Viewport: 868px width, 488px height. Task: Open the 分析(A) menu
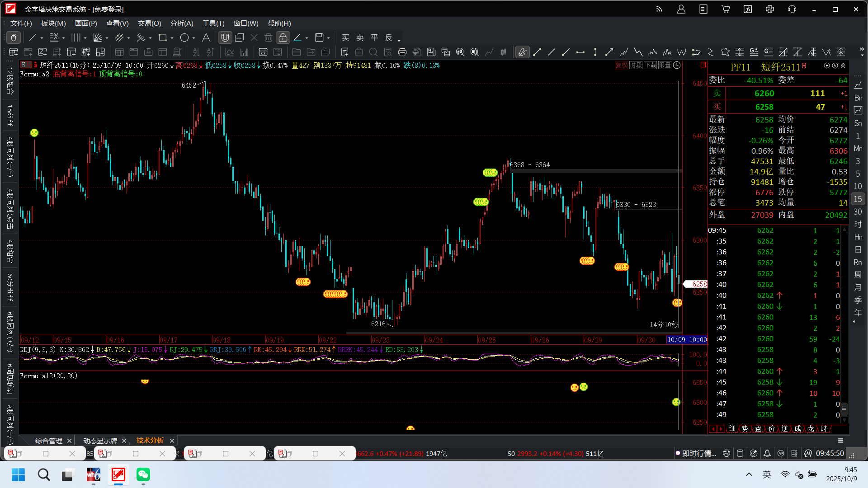(x=181, y=23)
